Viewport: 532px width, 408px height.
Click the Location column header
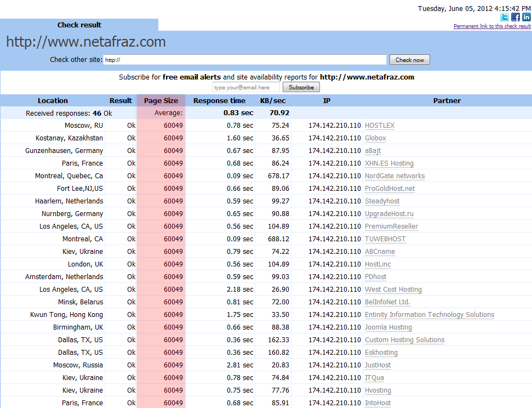pyautogui.click(x=53, y=100)
